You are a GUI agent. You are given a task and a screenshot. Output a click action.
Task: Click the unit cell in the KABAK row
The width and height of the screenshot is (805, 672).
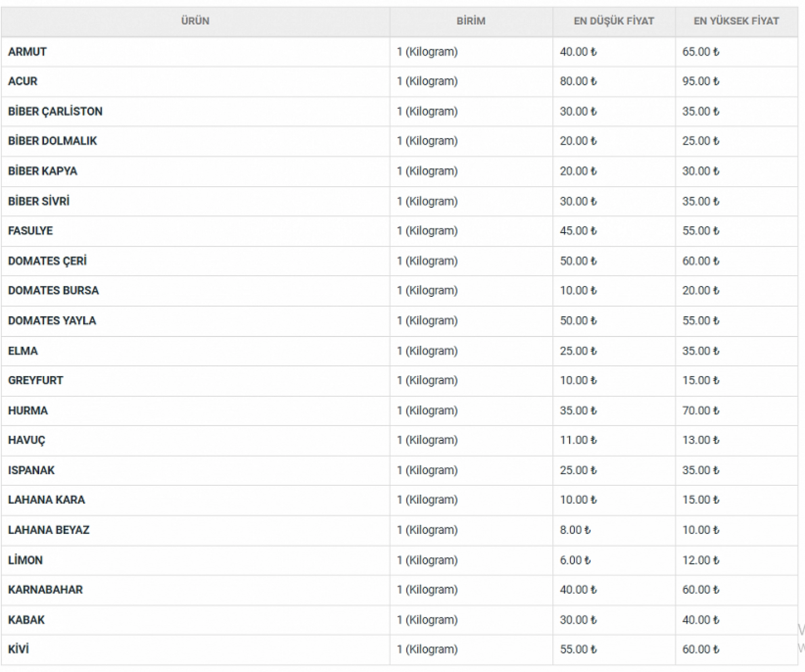tap(427, 620)
